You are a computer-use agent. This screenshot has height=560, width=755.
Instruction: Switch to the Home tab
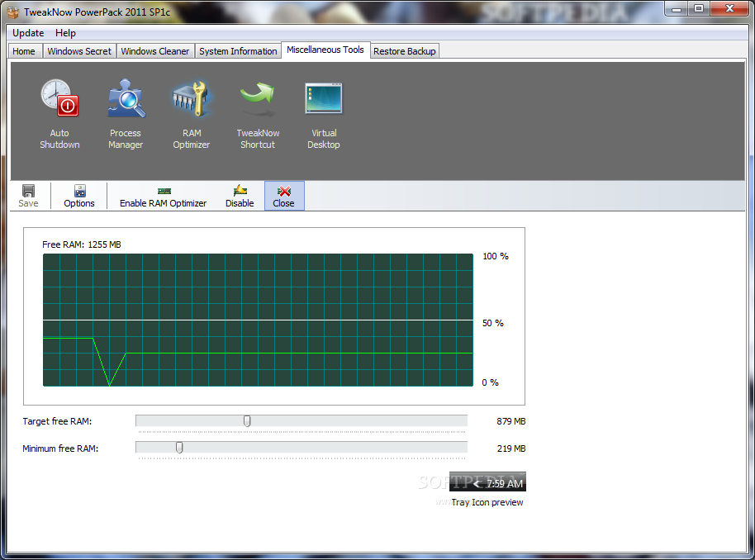pyautogui.click(x=24, y=51)
